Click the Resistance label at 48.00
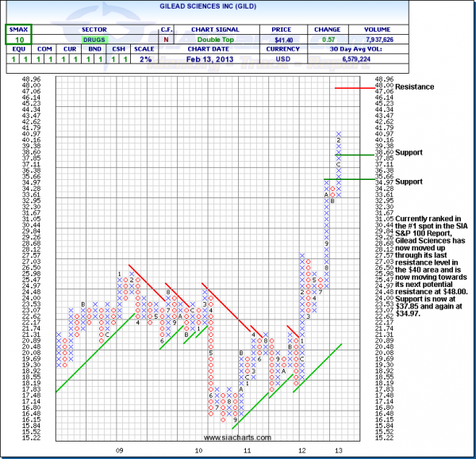476x459 pixels. [415, 86]
